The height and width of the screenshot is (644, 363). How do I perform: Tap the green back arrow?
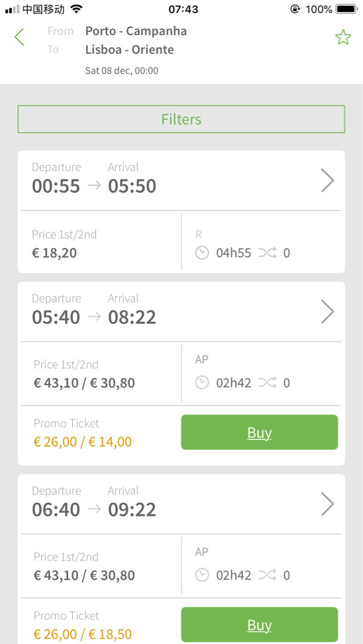click(20, 37)
